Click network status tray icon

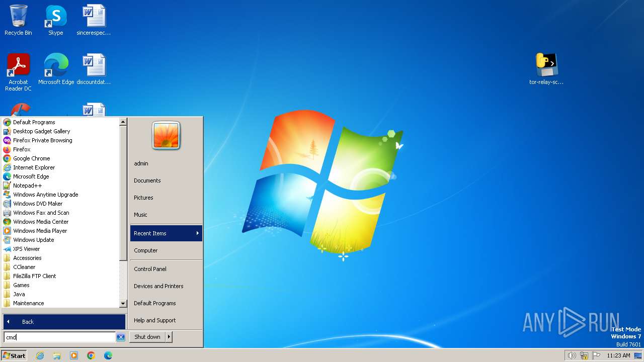(x=584, y=355)
